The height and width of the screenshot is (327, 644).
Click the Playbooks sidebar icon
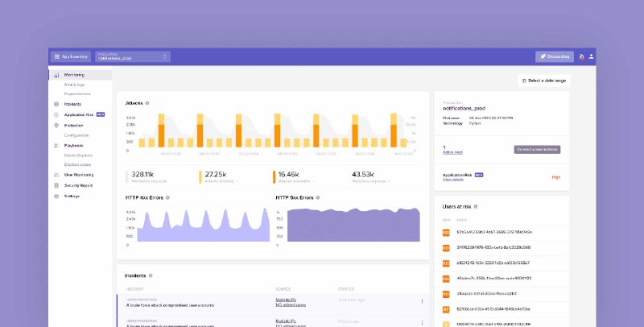click(56, 146)
